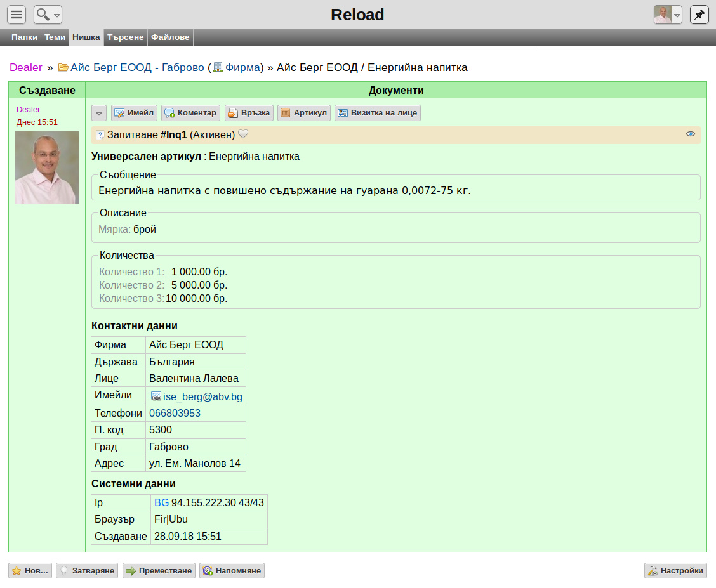Expand the user avatar dropdown arrow
716x588 pixels.
click(677, 15)
